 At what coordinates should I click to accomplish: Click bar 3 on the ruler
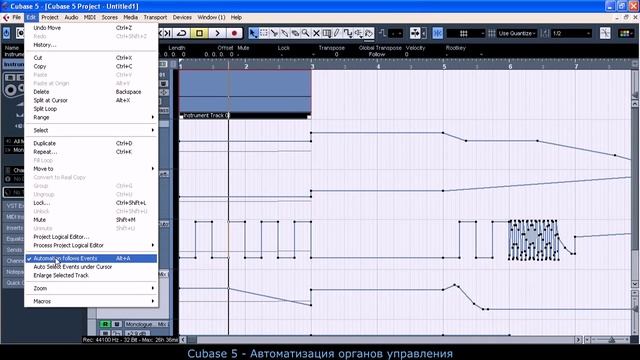(312, 66)
